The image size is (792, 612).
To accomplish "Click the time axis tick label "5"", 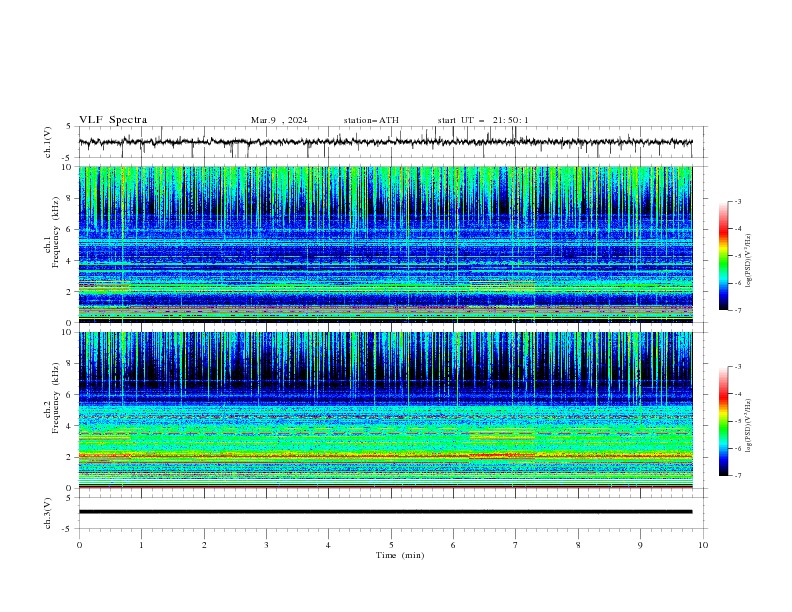I will [x=391, y=545].
